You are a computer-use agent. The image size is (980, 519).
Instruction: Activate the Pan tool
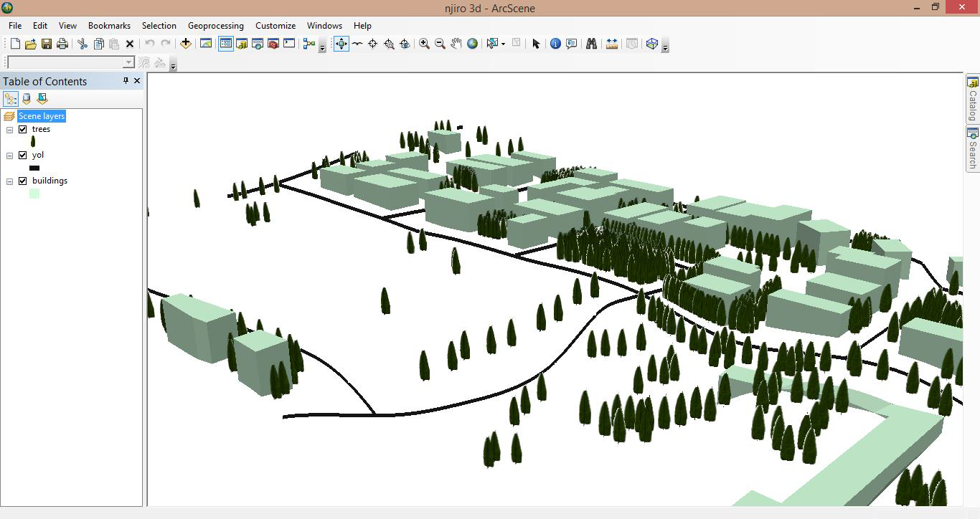coord(455,44)
